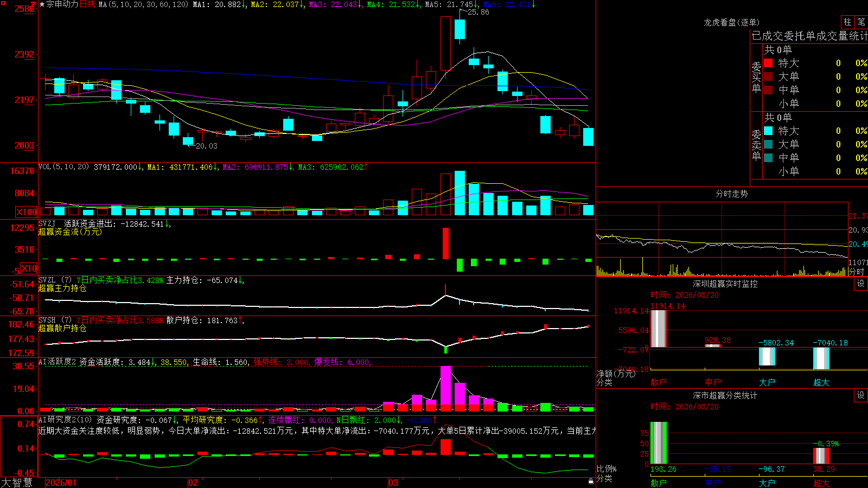Click the SVZJ indicator name
Image resolution: width=868 pixels, height=488 pixels.
click(47, 223)
